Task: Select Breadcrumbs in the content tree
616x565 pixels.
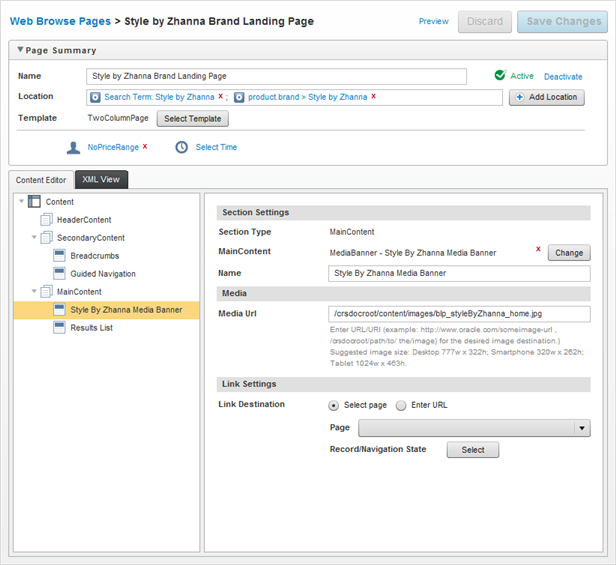Action: [95, 256]
